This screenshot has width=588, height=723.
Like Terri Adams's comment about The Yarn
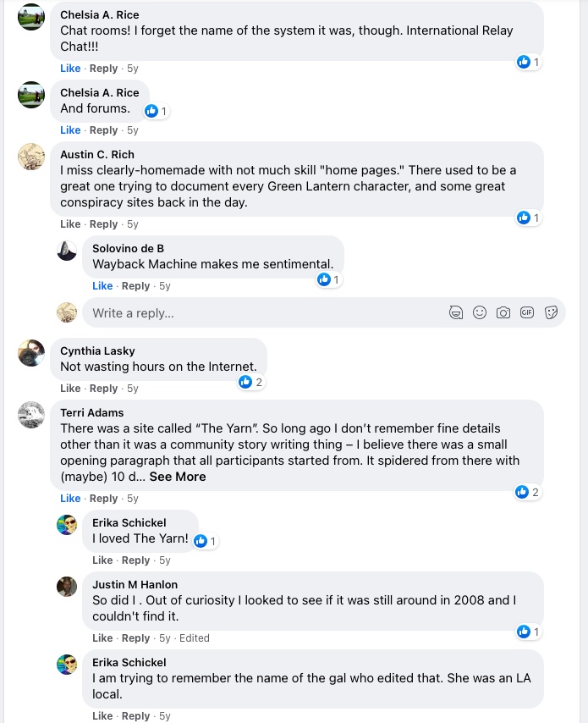click(70, 499)
